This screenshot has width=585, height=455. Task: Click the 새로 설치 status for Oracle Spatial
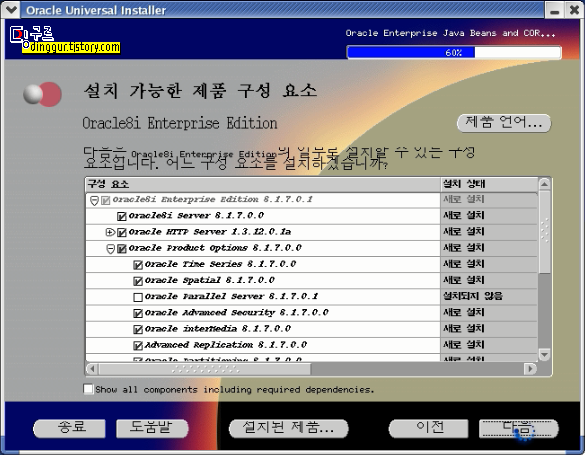463,280
